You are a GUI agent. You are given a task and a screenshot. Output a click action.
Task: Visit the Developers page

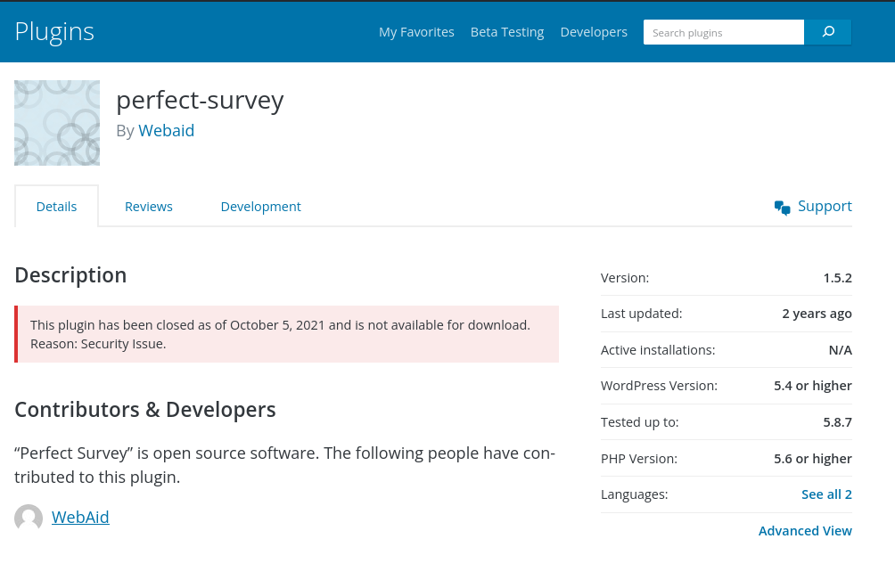pos(594,32)
